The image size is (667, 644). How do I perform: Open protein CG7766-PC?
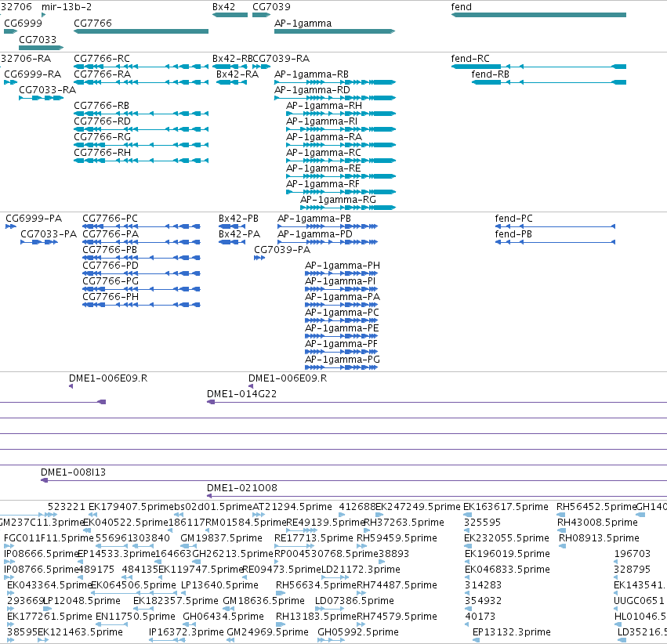pyautogui.click(x=111, y=219)
